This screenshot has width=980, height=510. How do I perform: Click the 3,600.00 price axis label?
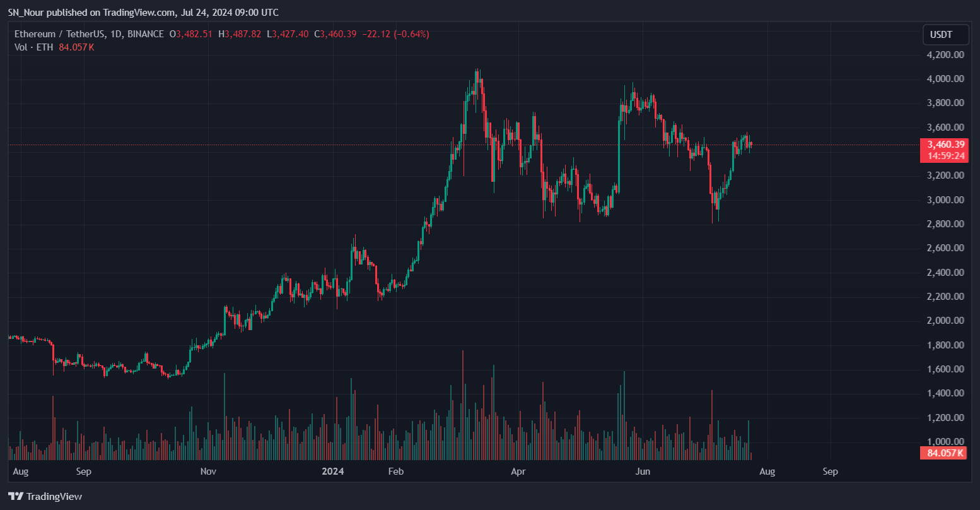coord(945,127)
